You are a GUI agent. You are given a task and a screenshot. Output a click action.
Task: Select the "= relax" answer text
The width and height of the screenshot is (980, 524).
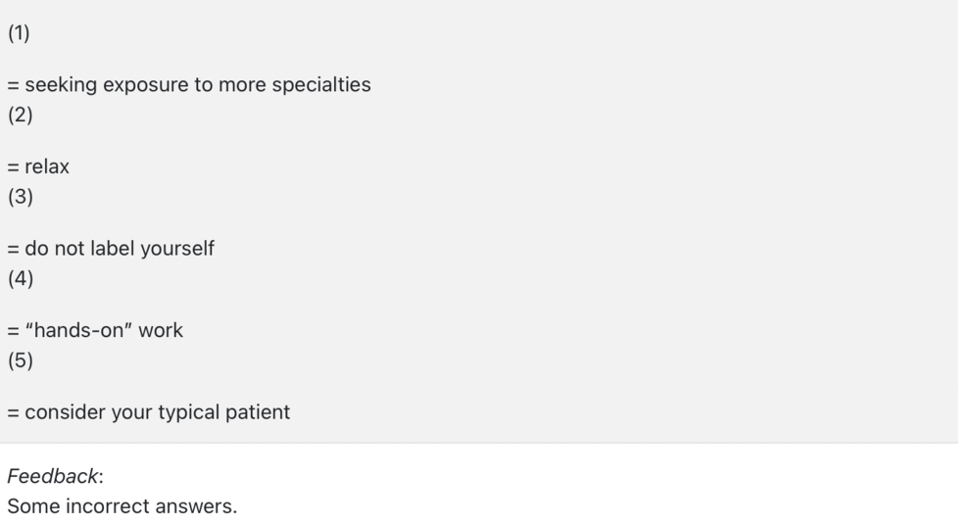tap(38, 167)
